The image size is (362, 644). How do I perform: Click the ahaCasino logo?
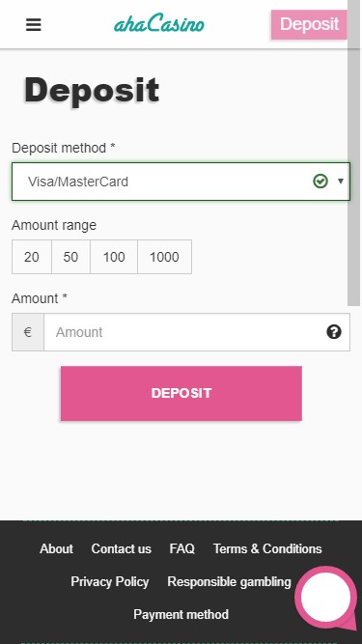(x=159, y=24)
